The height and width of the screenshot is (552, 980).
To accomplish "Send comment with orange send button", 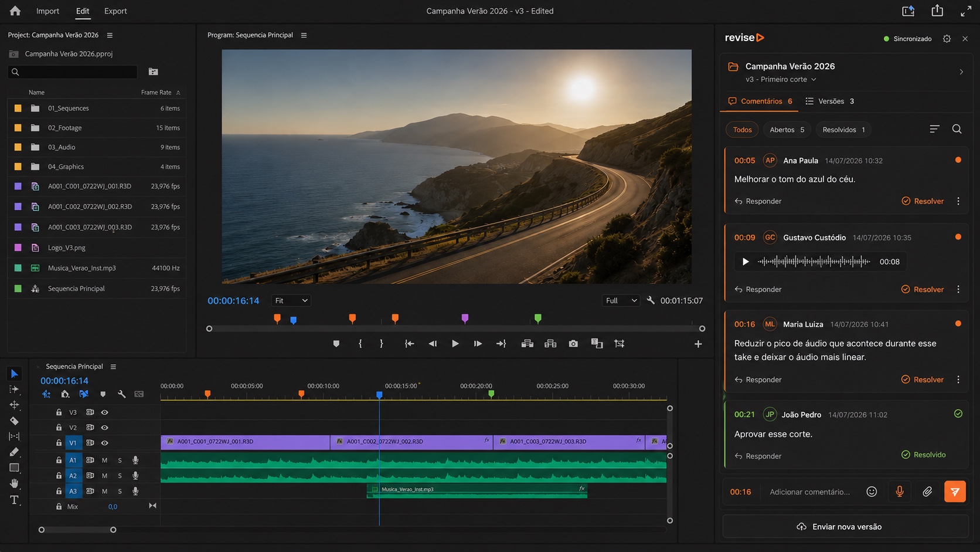I will pos(955,492).
